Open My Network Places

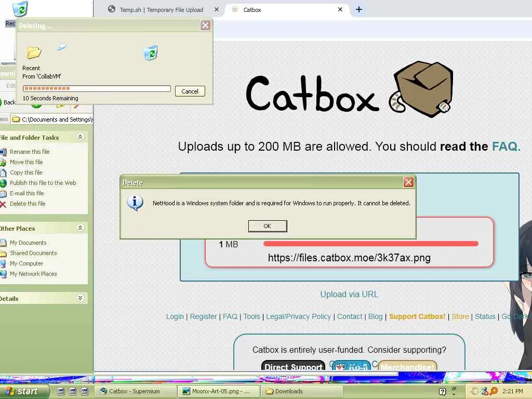(33, 274)
